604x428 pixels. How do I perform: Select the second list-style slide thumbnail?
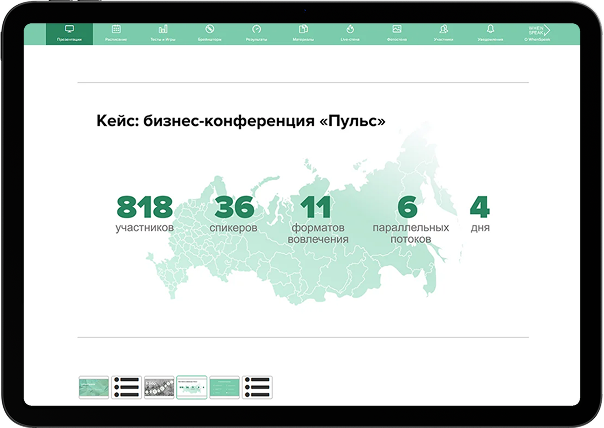[127, 387]
